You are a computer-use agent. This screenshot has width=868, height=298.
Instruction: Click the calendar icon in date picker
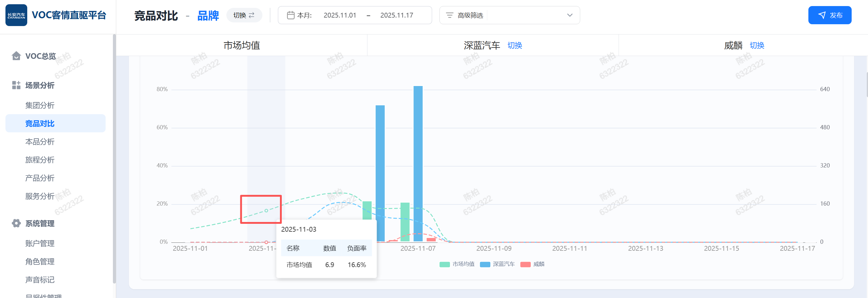(x=290, y=15)
